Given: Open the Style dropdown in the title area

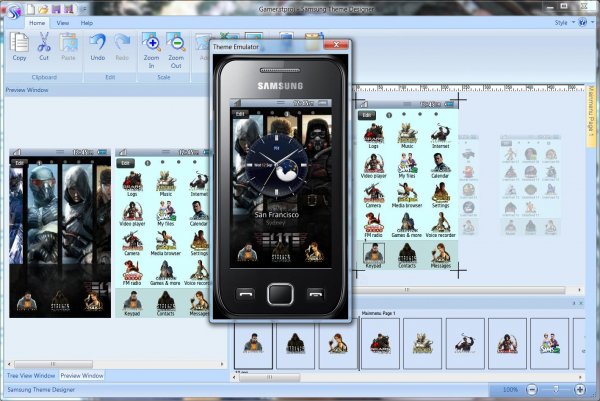Looking at the screenshot, I should [x=565, y=23].
